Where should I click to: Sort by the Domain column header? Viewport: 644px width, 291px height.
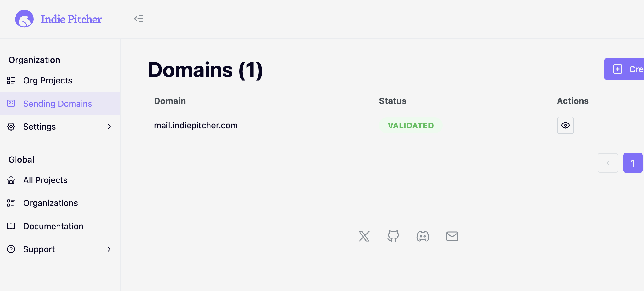(x=170, y=101)
